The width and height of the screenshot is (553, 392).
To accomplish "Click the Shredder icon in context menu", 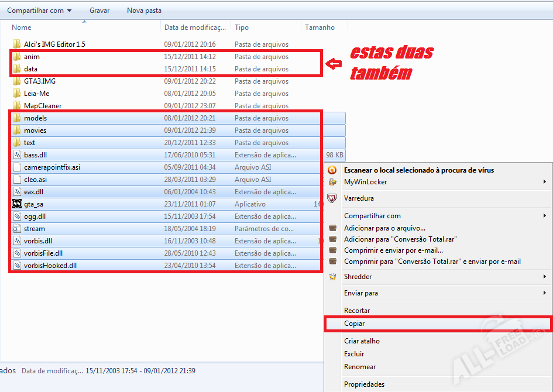I will coord(332,277).
